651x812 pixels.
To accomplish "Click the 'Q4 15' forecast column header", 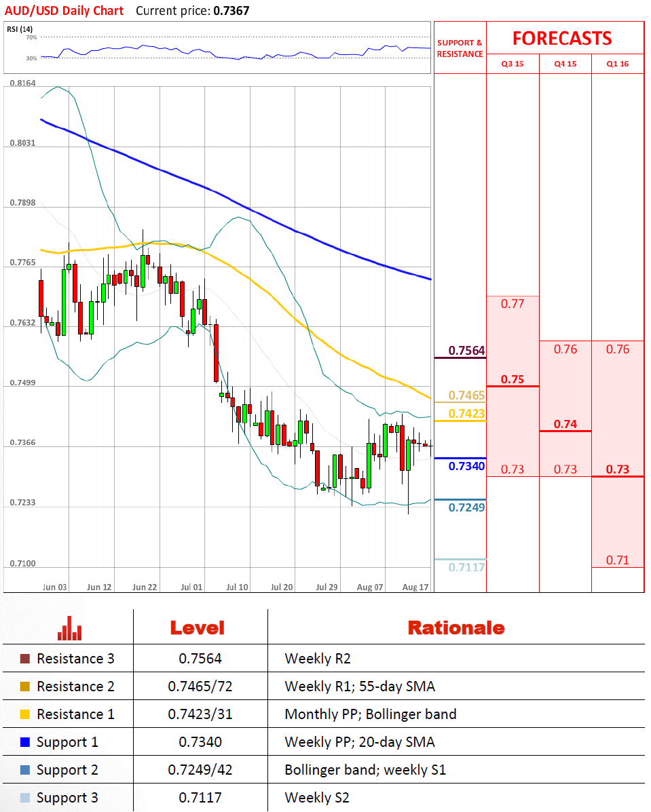I will tap(565, 64).
